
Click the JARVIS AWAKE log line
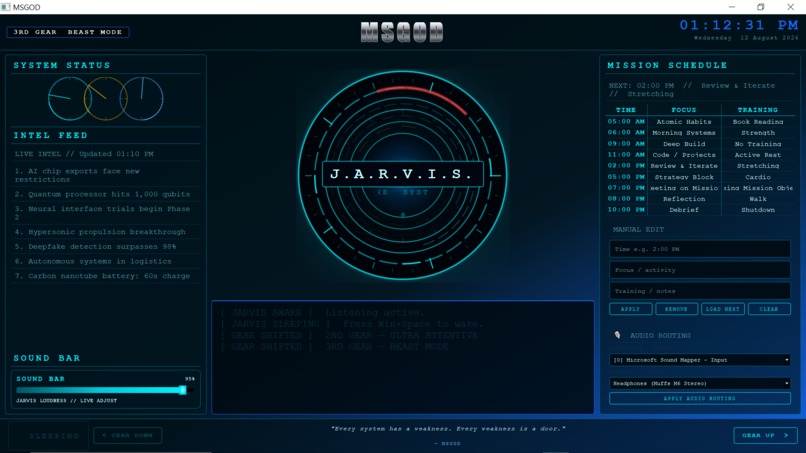323,313
